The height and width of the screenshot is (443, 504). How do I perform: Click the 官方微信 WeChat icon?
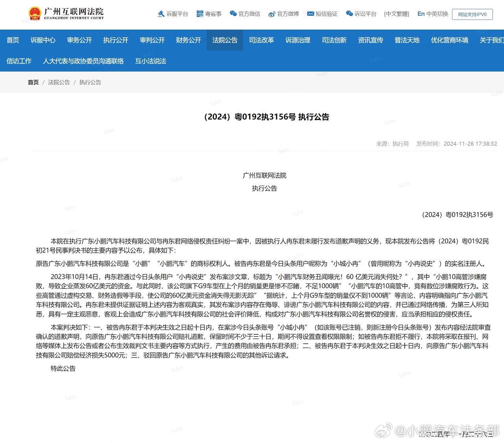point(233,14)
